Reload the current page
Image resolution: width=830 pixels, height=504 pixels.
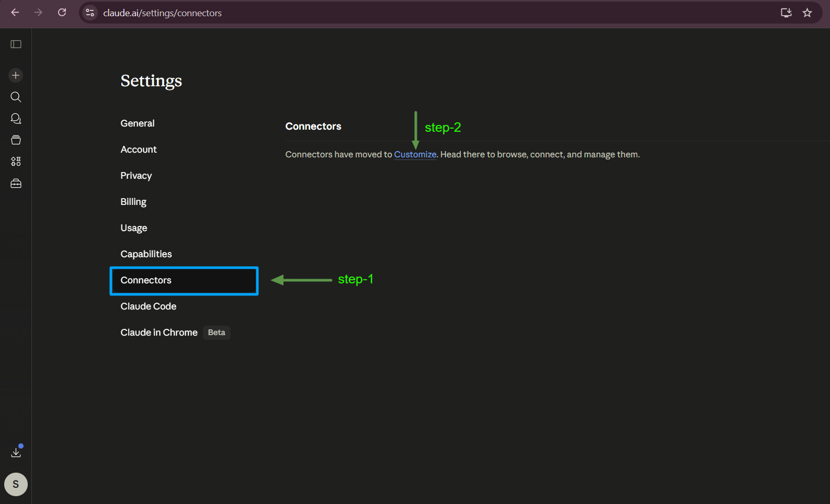[x=62, y=13]
